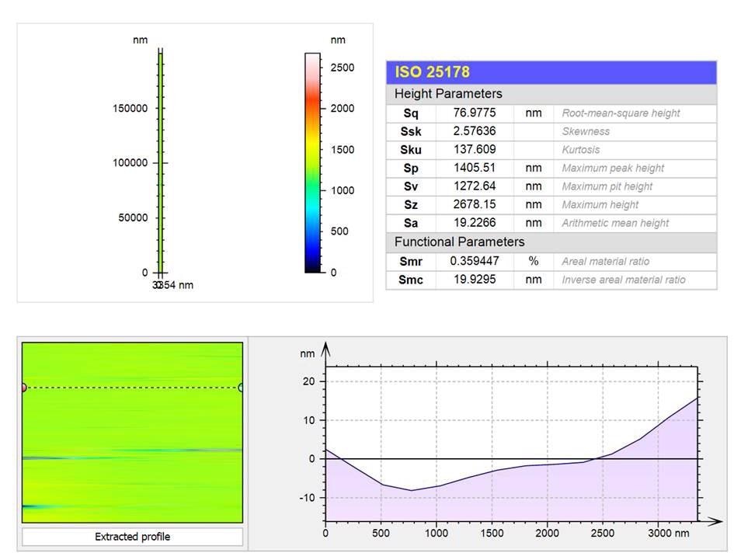The image size is (734, 560).
Task: Select the Sz value 2678.15
Action: click(x=475, y=204)
